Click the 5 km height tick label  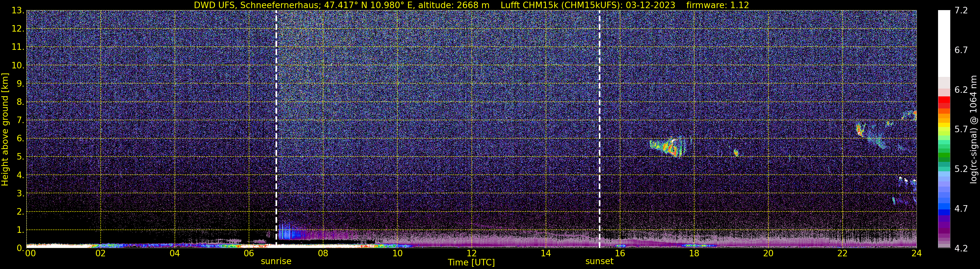tap(20, 157)
